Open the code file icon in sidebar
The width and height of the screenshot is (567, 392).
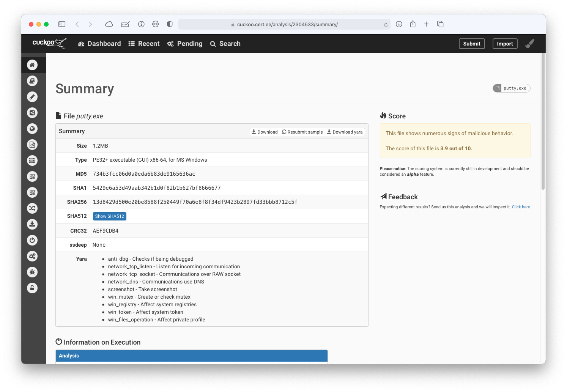pos(32,145)
